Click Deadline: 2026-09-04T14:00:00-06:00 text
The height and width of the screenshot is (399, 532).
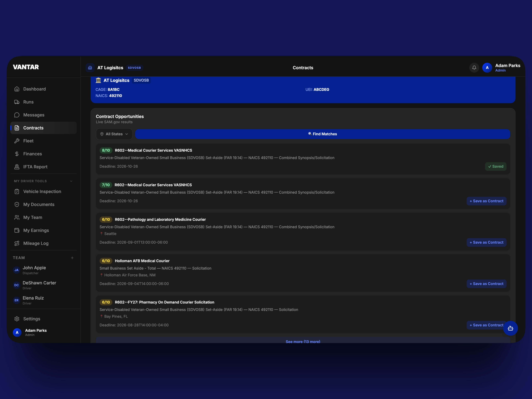(134, 284)
